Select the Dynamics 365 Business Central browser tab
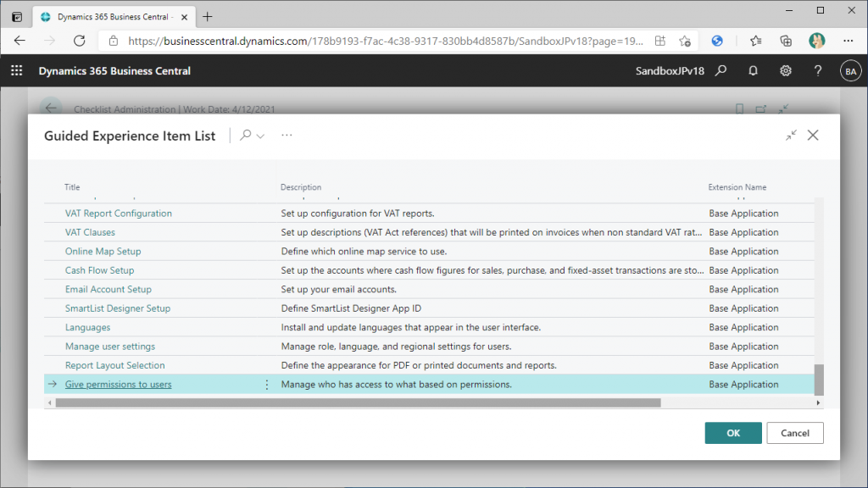 click(114, 17)
